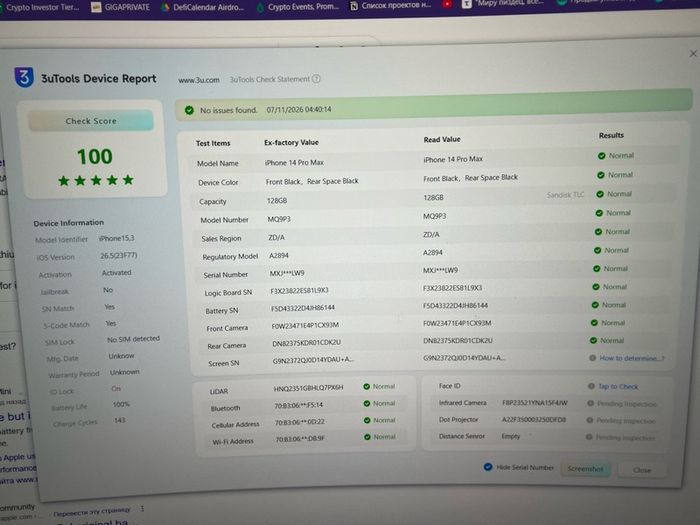The image size is (700, 525).
Task: Click the Normal status icon in the Sales Region row
Action: 598,232
